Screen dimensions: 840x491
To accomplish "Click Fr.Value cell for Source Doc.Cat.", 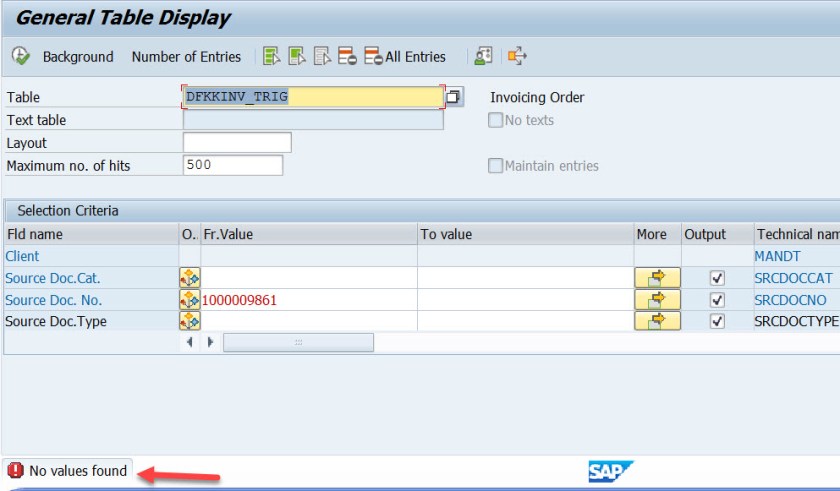I will pos(309,278).
